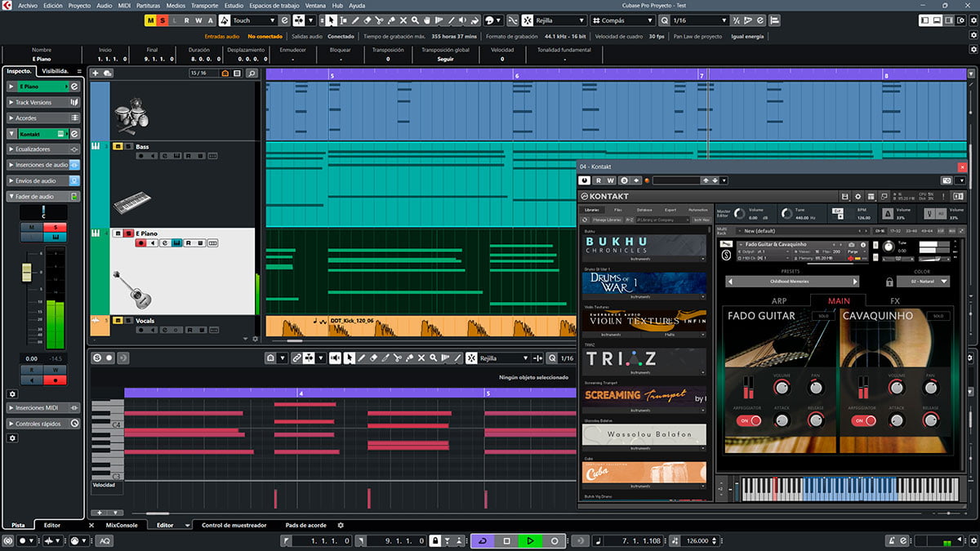Select the Mute X tool in key editor

pos(421,358)
